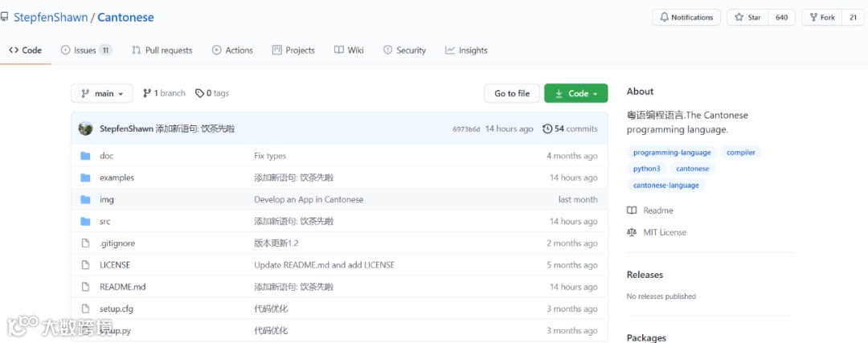This screenshot has height=343, width=868.
Task: Click the repository book icon beside StepfenShawn
Action: point(4,17)
